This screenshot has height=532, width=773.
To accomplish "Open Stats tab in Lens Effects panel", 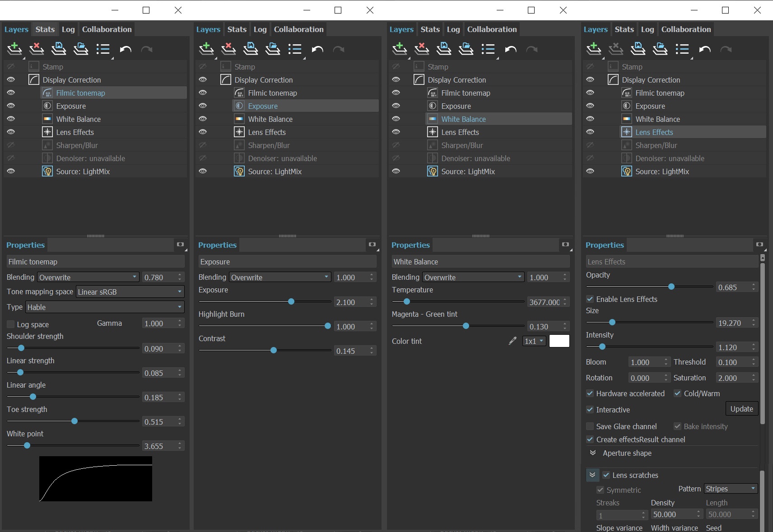I will (x=624, y=29).
